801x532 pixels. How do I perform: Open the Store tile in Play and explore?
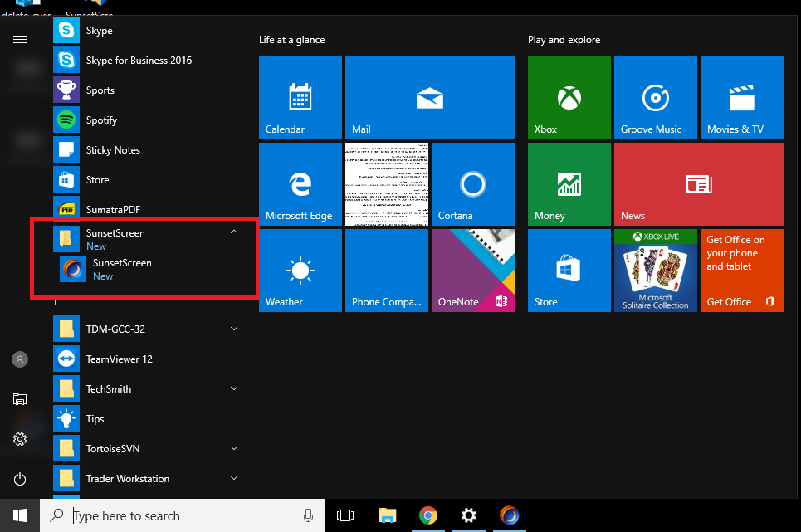569,270
